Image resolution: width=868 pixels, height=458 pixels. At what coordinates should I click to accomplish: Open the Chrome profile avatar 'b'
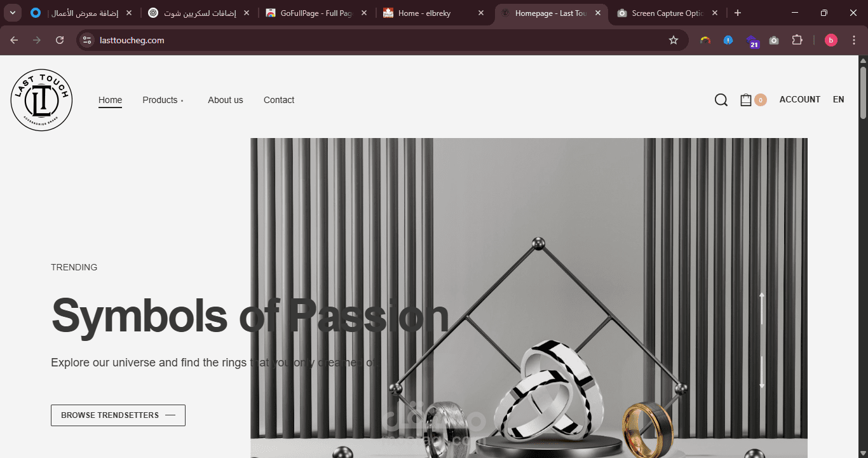pyautogui.click(x=831, y=40)
